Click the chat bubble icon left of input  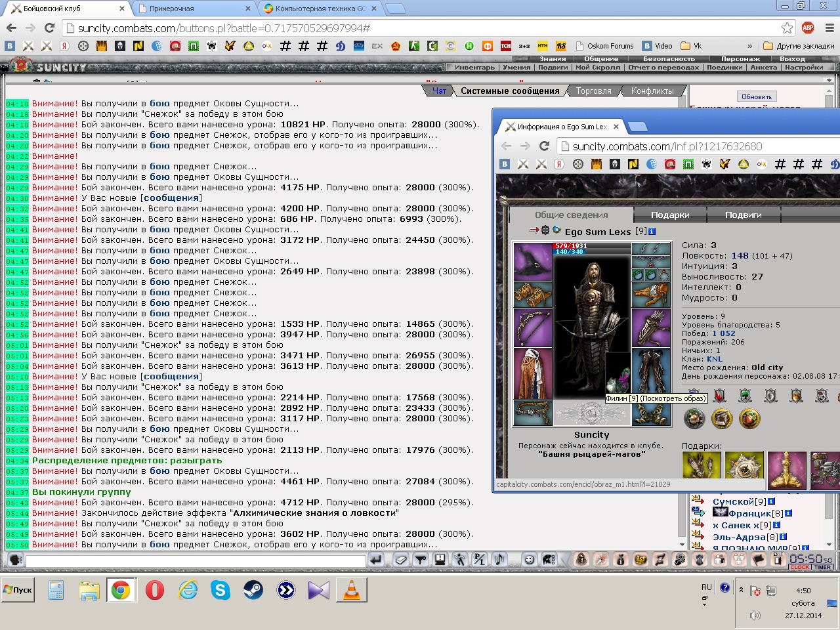click(15, 560)
